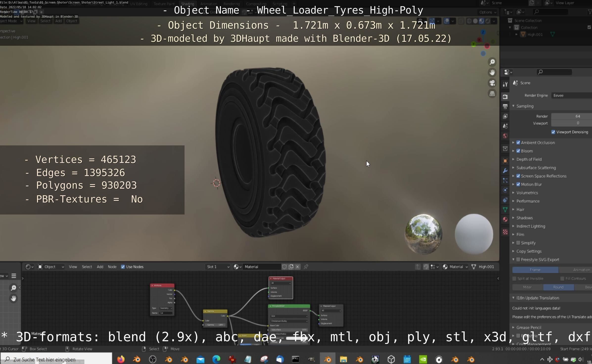The image size is (592, 364).
Task: Click the Frame button in SVG Export
Action: (x=535, y=270)
